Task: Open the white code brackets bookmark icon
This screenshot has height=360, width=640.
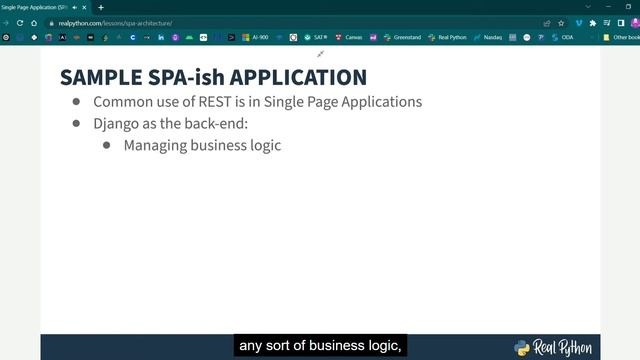Action: coord(203,37)
